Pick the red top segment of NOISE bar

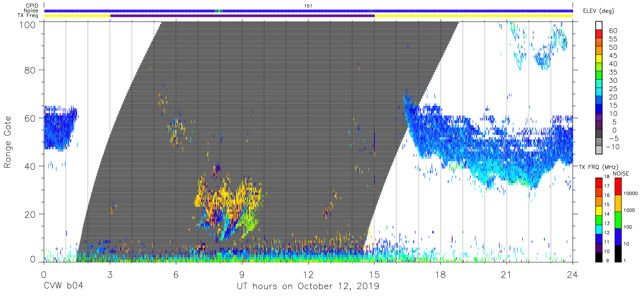click(618, 186)
